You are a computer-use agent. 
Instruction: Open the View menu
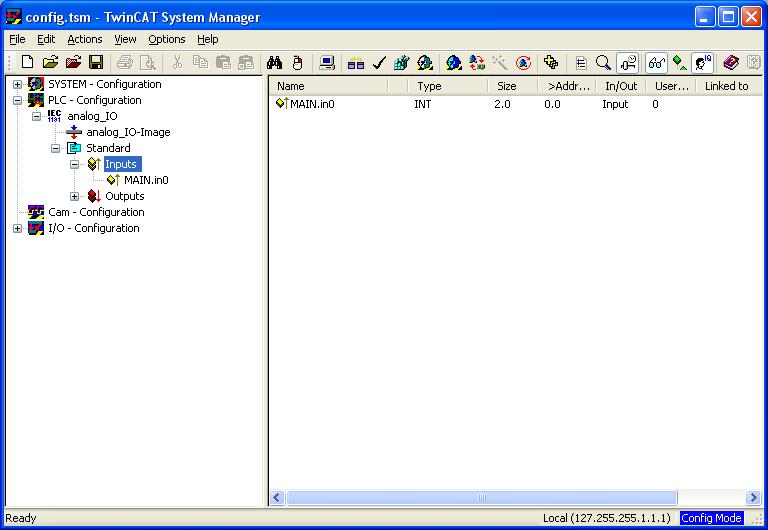tap(125, 39)
